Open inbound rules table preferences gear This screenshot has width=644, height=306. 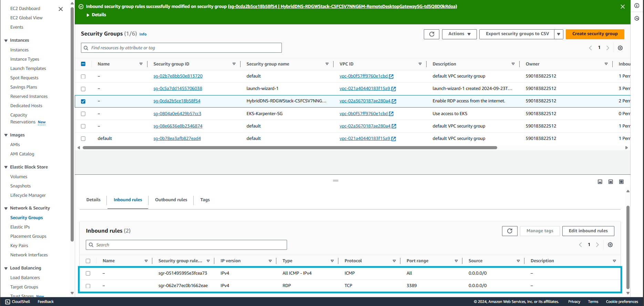point(610,245)
